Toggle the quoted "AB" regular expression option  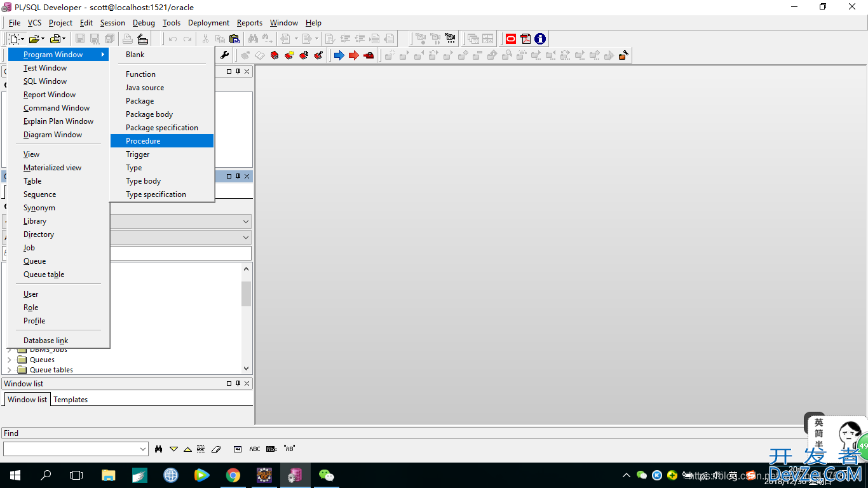click(x=289, y=449)
